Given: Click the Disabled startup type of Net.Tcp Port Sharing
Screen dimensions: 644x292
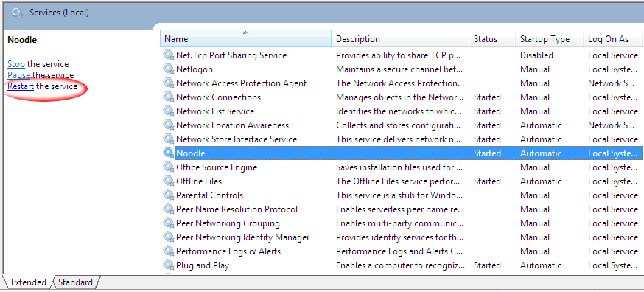Looking at the screenshot, I should [x=536, y=55].
